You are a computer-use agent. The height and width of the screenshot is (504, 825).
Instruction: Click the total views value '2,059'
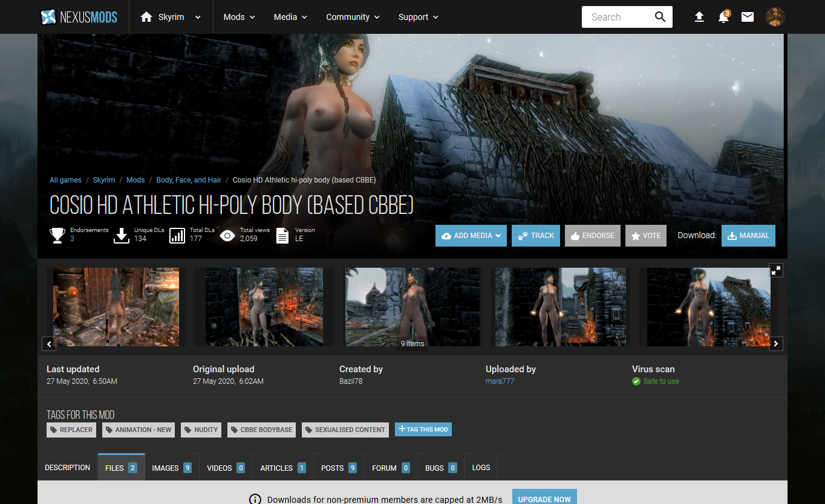[249, 239]
